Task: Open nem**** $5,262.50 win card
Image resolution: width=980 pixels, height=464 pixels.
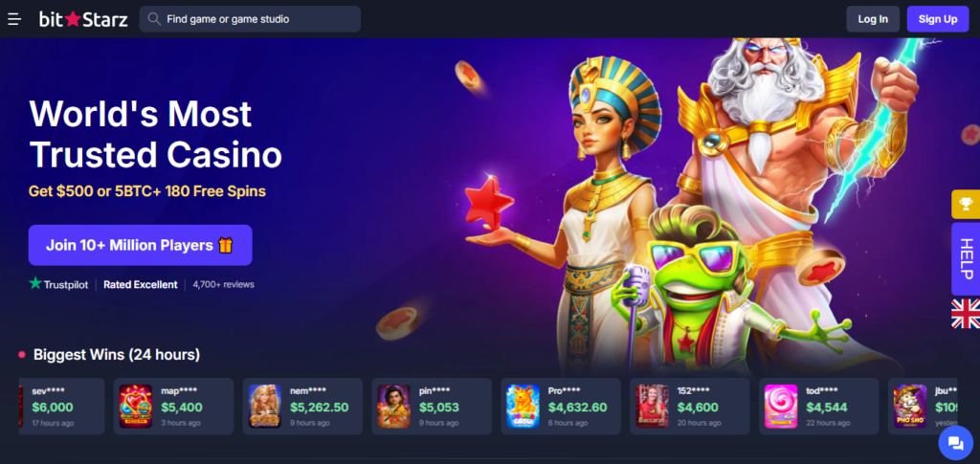Action: click(302, 406)
